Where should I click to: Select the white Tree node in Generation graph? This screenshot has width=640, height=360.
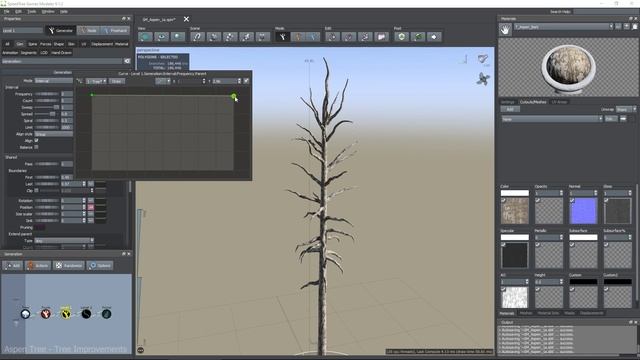coord(25,314)
